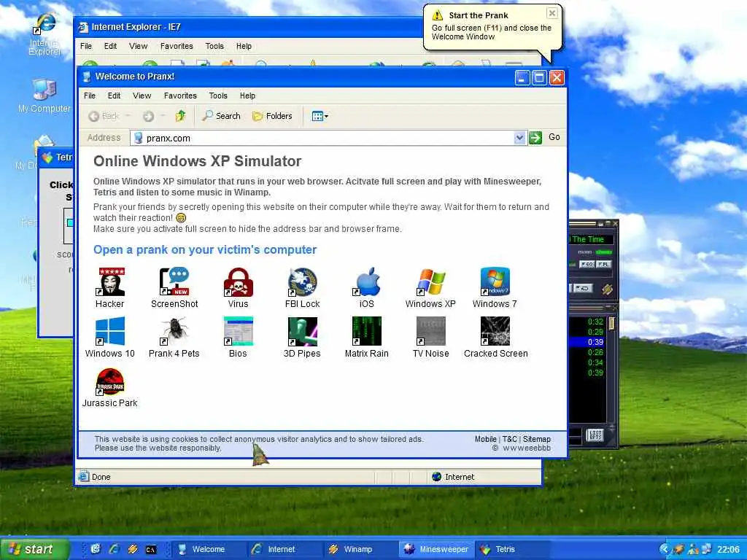Click Winamp LIST OPTS button

coord(595,435)
